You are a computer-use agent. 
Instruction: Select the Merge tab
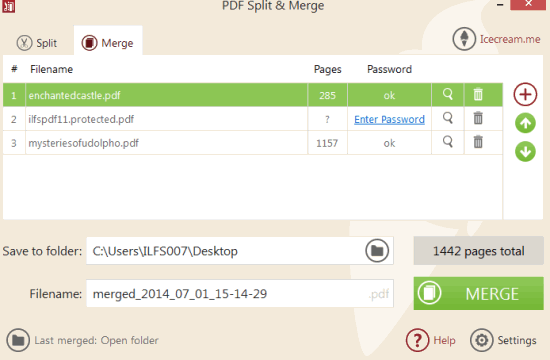click(x=108, y=43)
